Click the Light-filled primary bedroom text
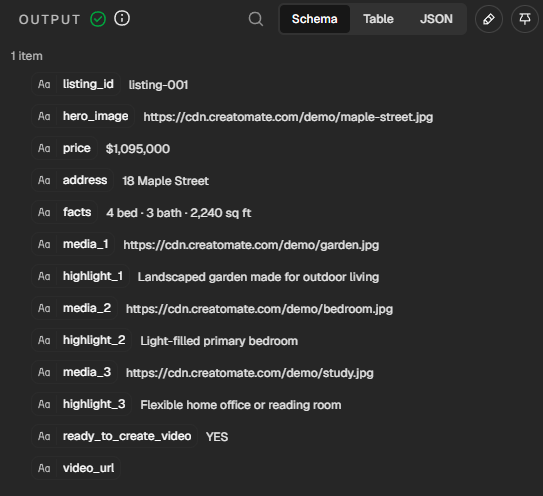543x496 pixels. pos(219,341)
